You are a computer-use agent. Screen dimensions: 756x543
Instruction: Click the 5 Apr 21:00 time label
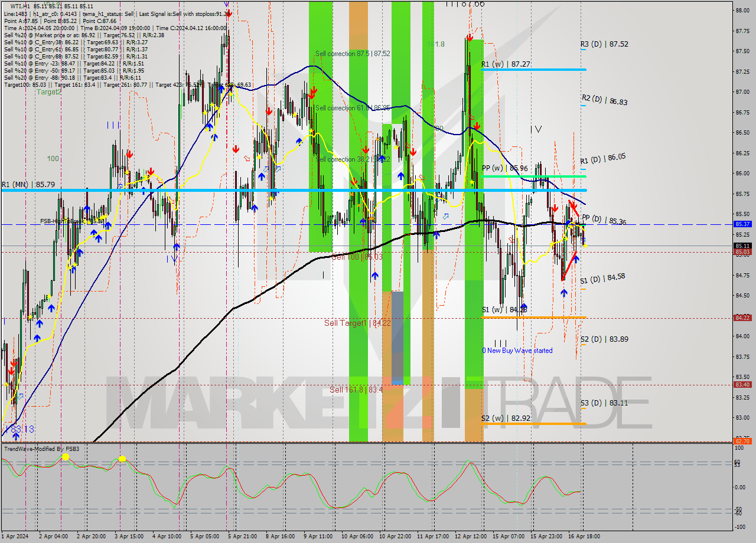(x=242, y=536)
